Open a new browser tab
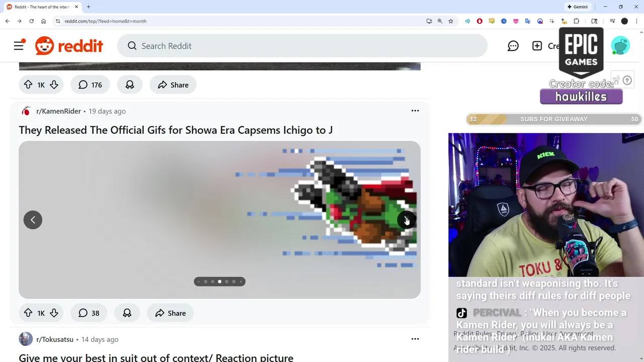Image resolution: width=644 pixels, height=362 pixels. click(x=89, y=7)
